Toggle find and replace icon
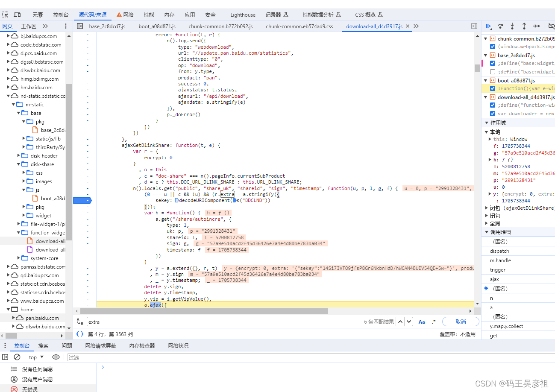The image size is (555, 392). click(80, 322)
